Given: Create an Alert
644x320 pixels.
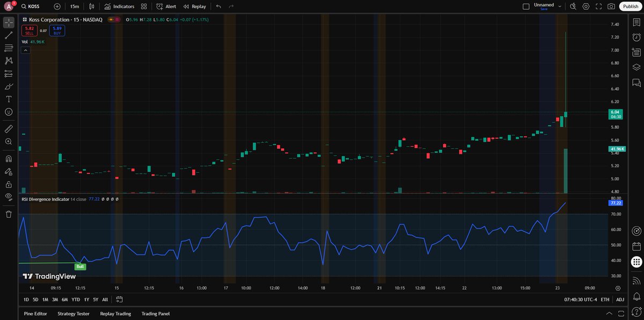Looking at the screenshot, I should (166, 6).
